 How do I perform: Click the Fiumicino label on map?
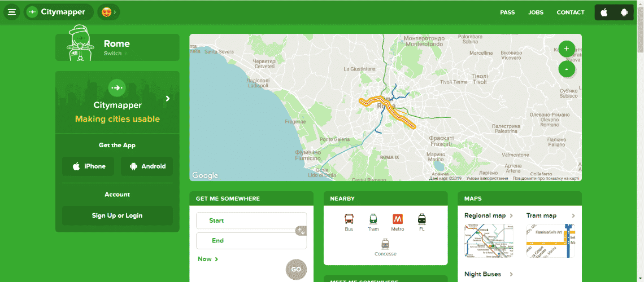pos(308,155)
